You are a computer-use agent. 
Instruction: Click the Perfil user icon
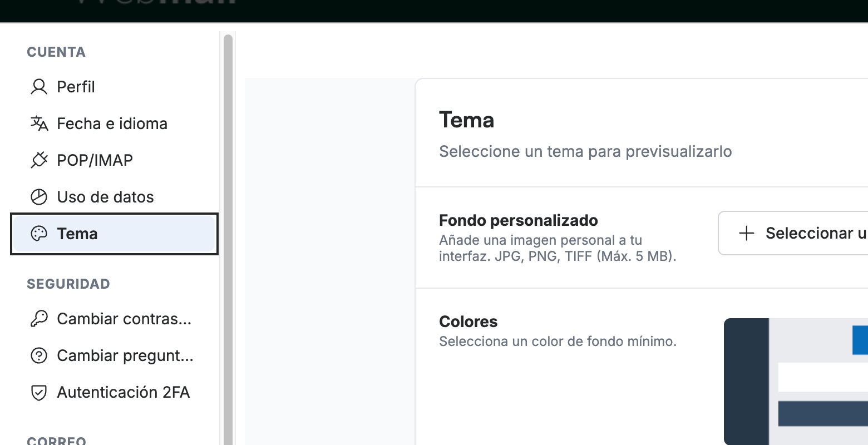tap(39, 87)
